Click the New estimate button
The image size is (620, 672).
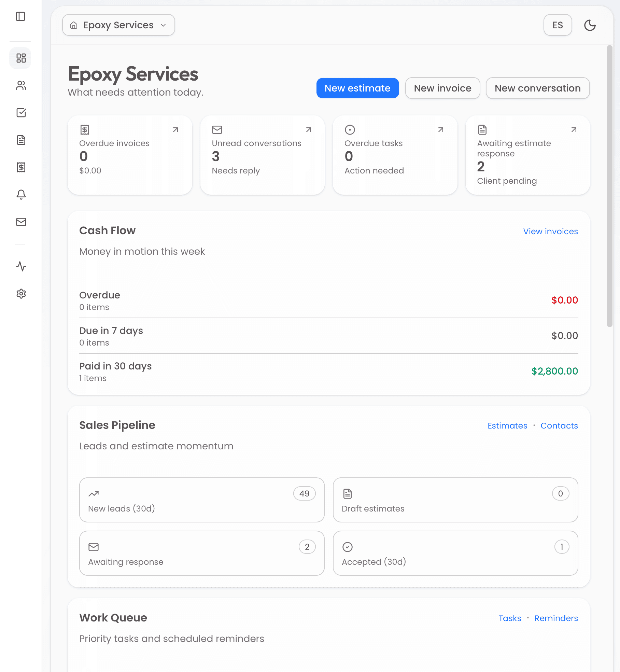(357, 88)
